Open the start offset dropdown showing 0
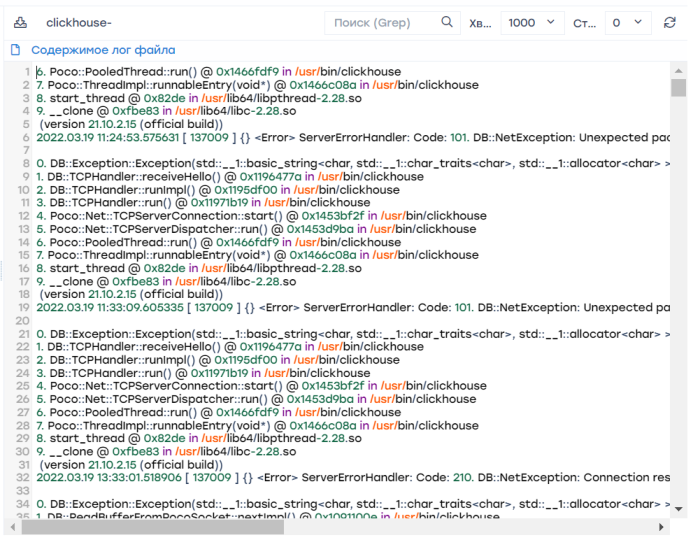This screenshot has height=540, width=700. click(x=627, y=22)
